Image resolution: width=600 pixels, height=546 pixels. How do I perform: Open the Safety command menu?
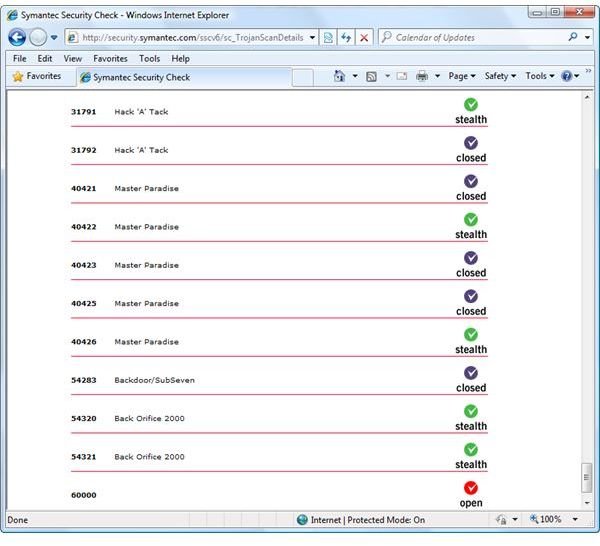(500, 76)
